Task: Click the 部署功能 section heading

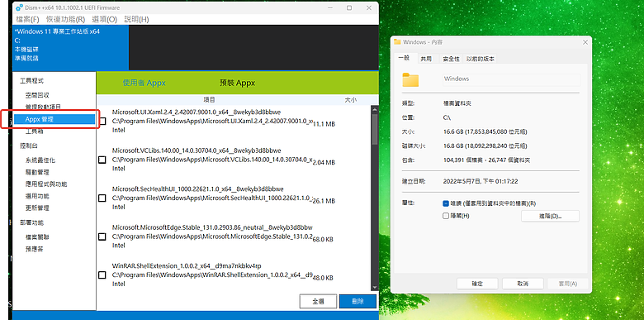Action: pyautogui.click(x=31, y=222)
